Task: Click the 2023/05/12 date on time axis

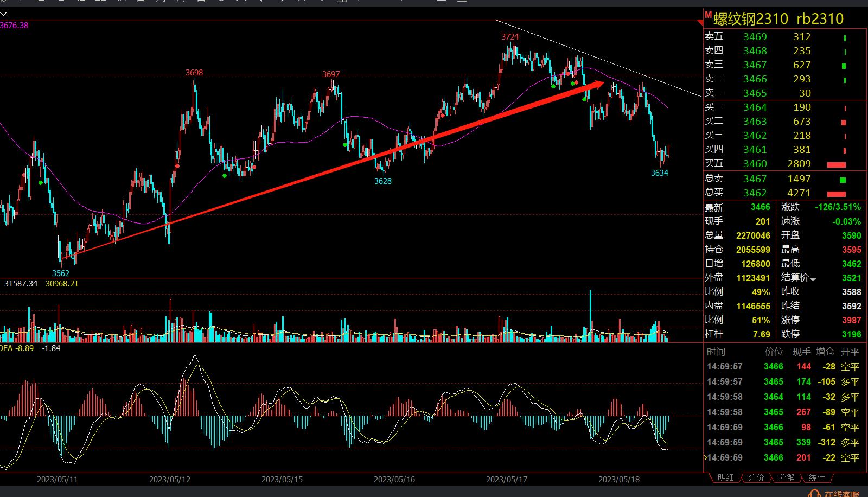Action: pyautogui.click(x=170, y=480)
